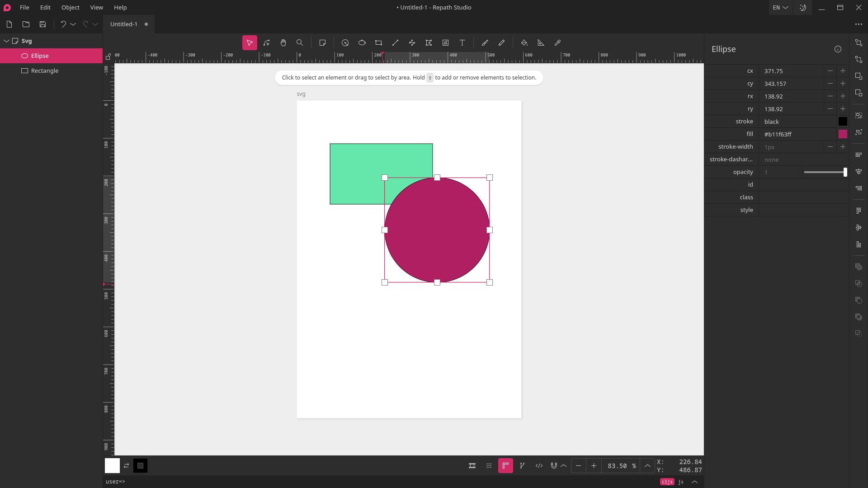Image resolution: width=868 pixels, height=488 pixels.
Task: Click the id attribute input field
Action: click(803, 185)
